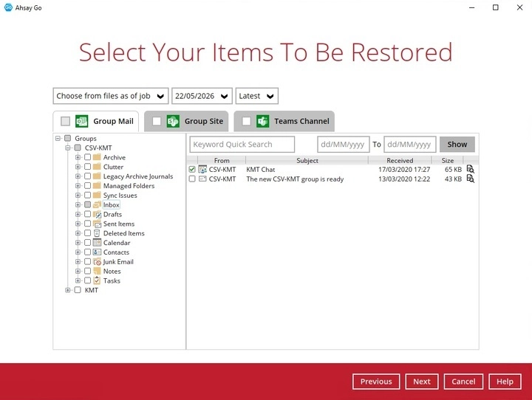532x400 pixels.
Task: Toggle the CSV-KMT group checkbox
Action: click(78, 148)
